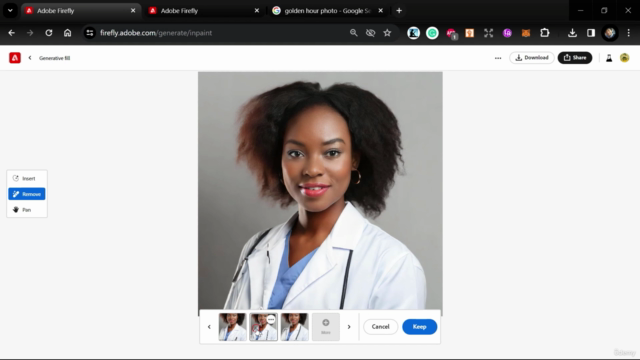Open the Firefly user profile avatar
This screenshot has height=360, width=640.
pyautogui.click(x=624, y=58)
